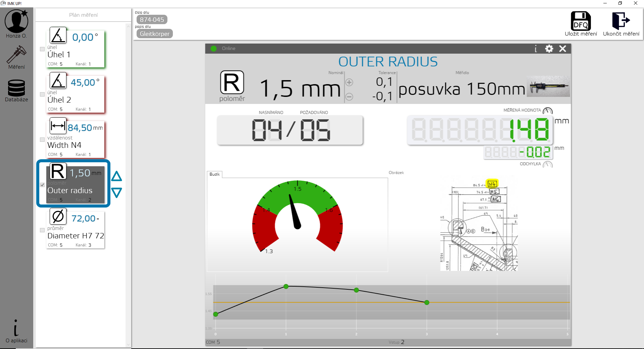Toggle checkbox for Width N4

click(42, 139)
